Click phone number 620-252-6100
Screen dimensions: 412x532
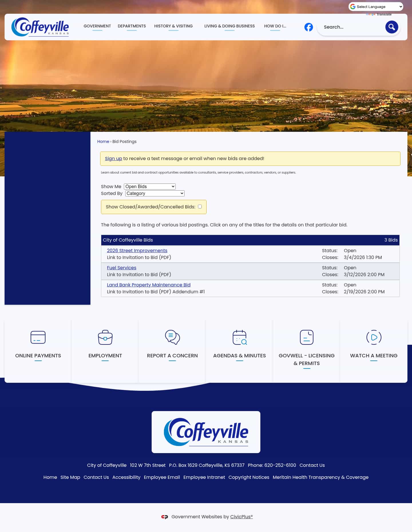coord(280,465)
